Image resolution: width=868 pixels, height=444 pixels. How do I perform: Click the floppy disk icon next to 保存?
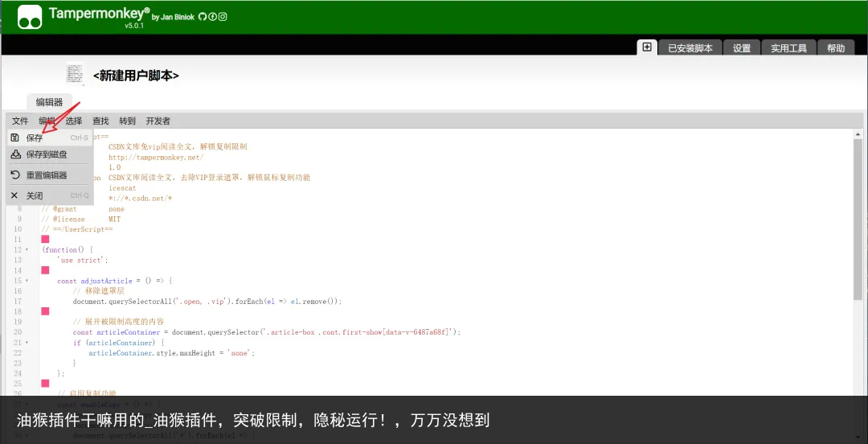(15, 138)
